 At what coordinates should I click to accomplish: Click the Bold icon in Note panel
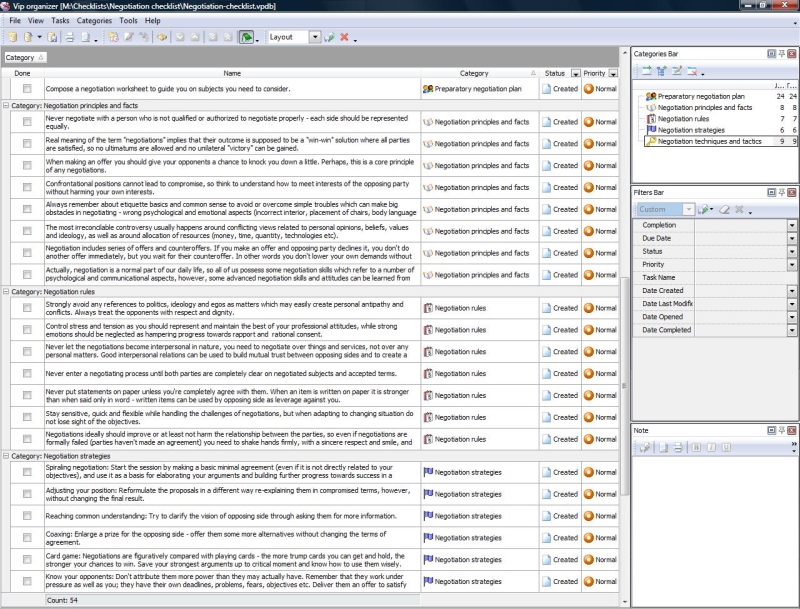click(696, 446)
